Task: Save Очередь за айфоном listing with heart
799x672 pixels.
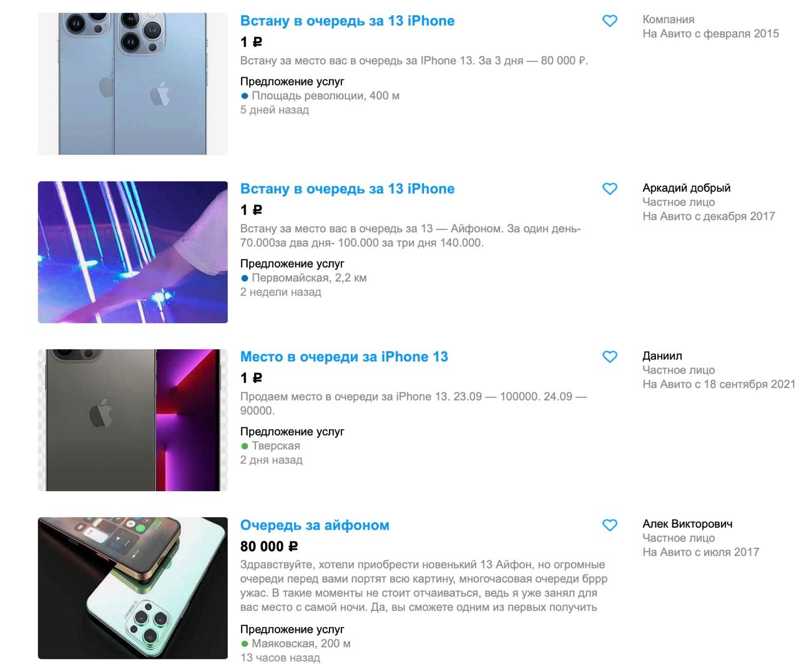Action: (x=610, y=525)
